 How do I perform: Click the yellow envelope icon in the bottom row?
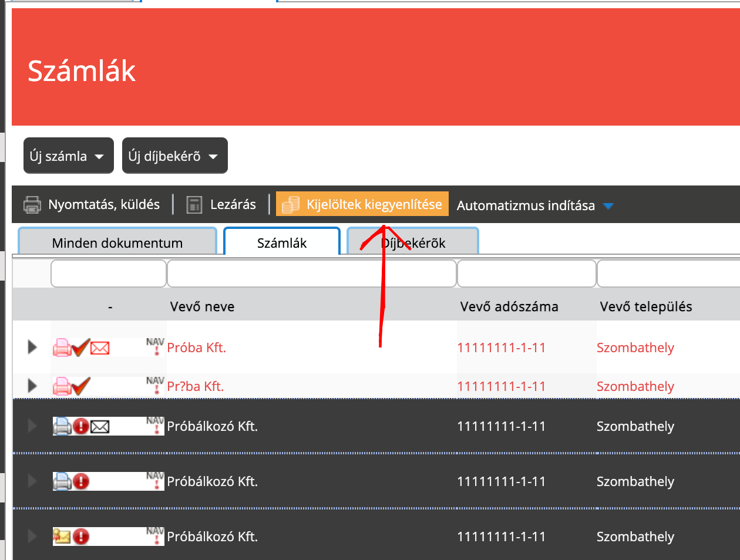[x=62, y=537]
